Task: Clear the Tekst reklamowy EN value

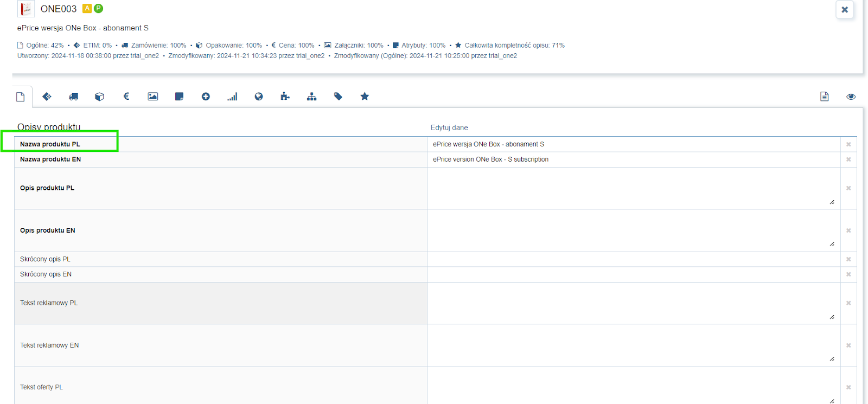Action: [848, 345]
